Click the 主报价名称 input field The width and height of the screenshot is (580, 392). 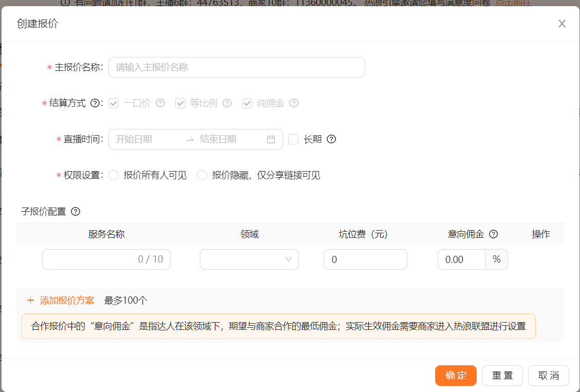coord(237,67)
